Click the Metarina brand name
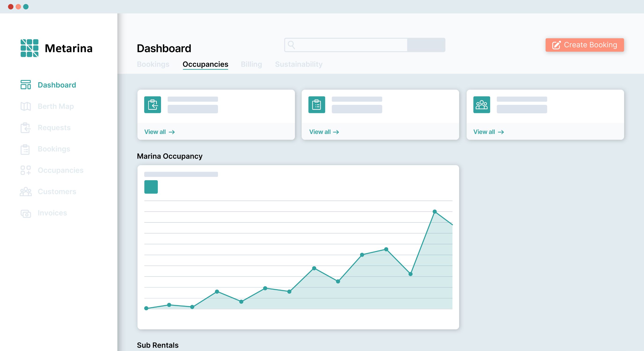 pyautogui.click(x=69, y=48)
